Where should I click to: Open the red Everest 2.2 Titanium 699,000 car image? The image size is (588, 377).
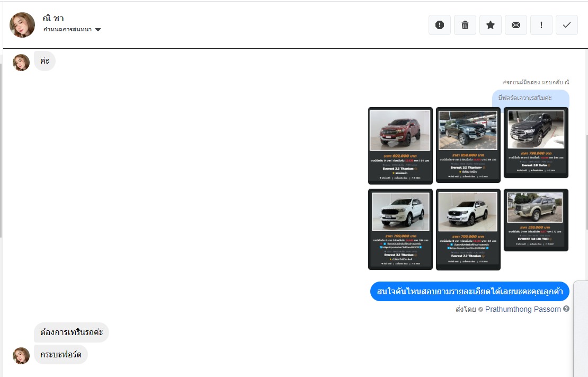click(x=400, y=146)
